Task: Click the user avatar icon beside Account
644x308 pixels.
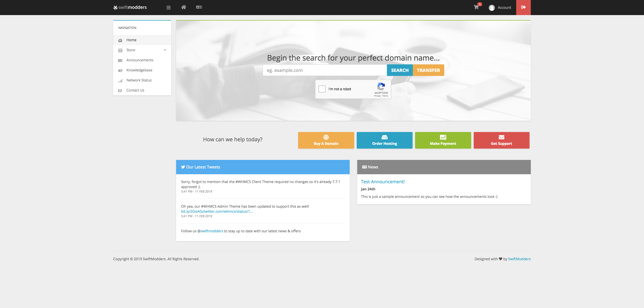Action: tap(492, 8)
